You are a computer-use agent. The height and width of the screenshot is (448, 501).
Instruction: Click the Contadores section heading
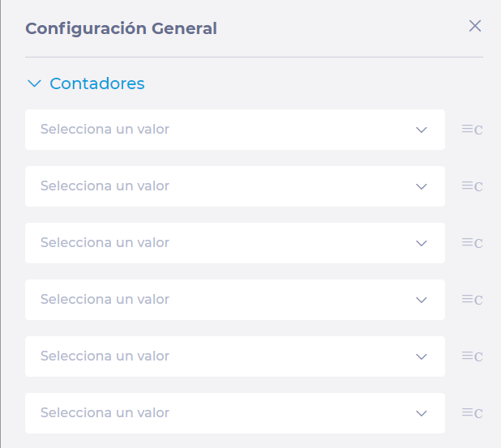tap(97, 83)
